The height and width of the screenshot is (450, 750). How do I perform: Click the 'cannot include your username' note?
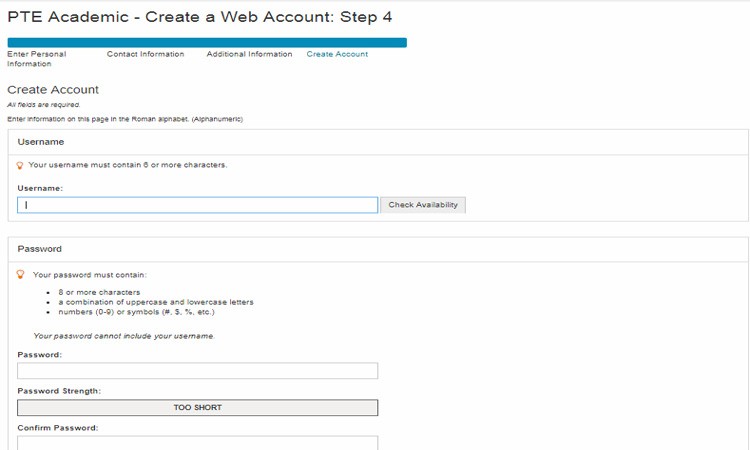(x=124, y=336)
